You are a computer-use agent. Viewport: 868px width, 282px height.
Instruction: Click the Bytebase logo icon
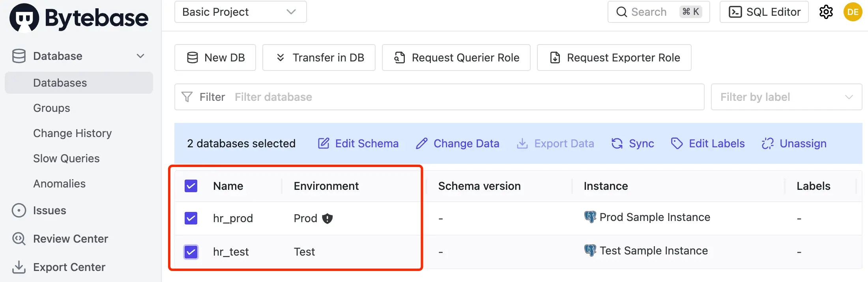(x=25, y=17)
